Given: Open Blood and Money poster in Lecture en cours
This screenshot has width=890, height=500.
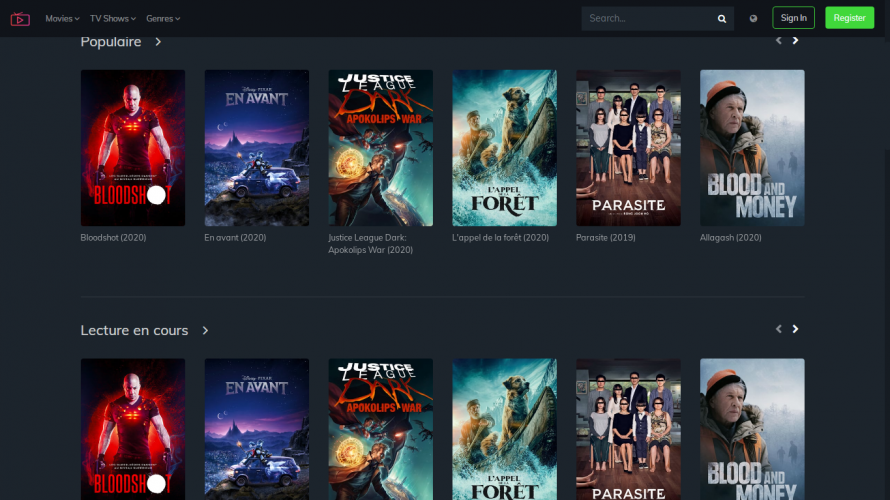Looking at the screenshot, I should tap(752, 429).
